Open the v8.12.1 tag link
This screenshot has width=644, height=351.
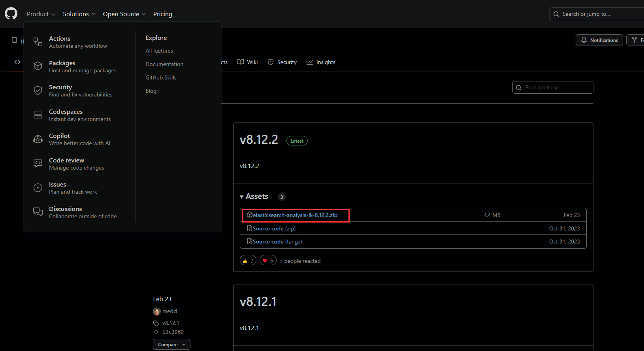tap(171, 323)
